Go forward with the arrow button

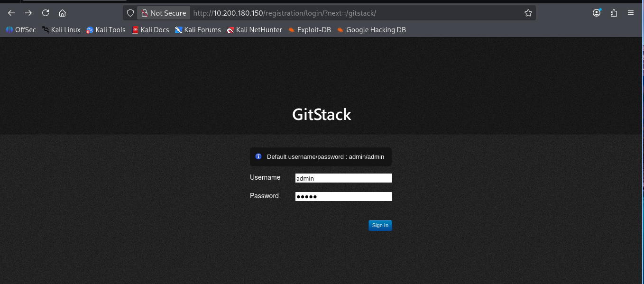coord(28,13)
